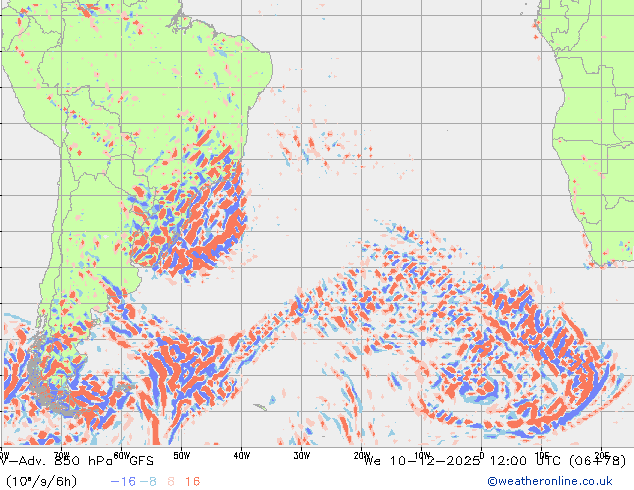Click the red 16 legend value
Viewport: 634px width, 490px height.
pos(192,482)
